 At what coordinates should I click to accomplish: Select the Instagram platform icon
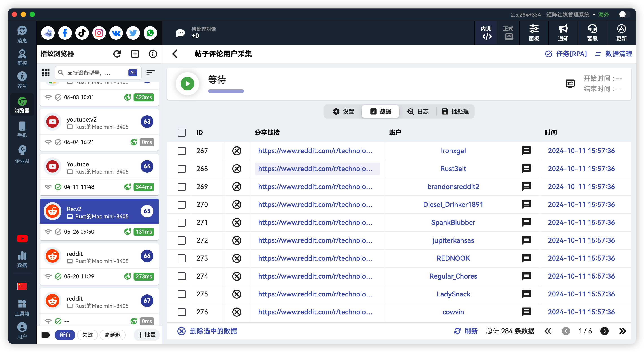pyautogui.click(x=99, y=33)
